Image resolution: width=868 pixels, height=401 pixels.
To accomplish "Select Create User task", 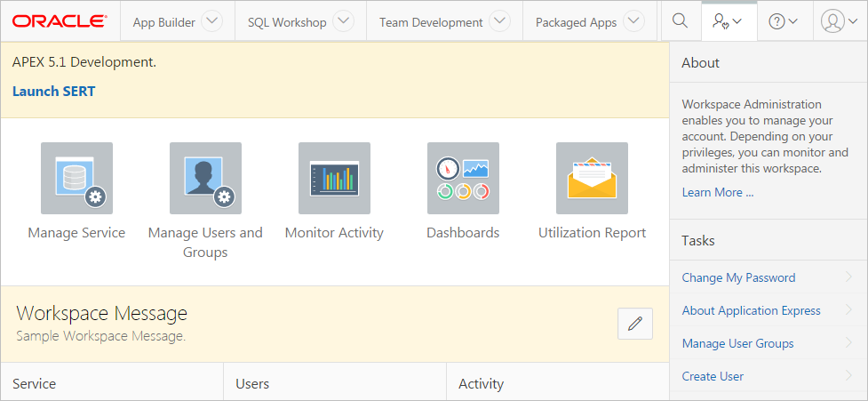I will tap(713, 376).
